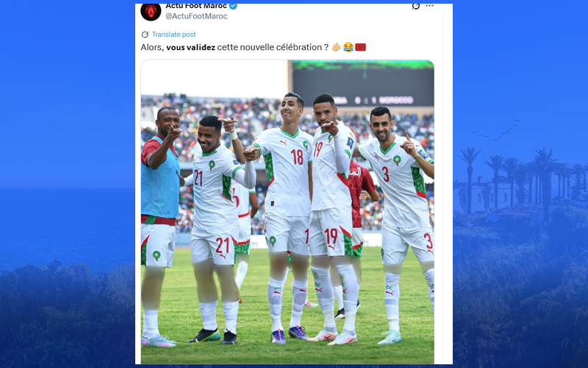The height and width of the screenshot is (368, 588).
Task: Select the bold words vous validez
Action: (190, 47)
